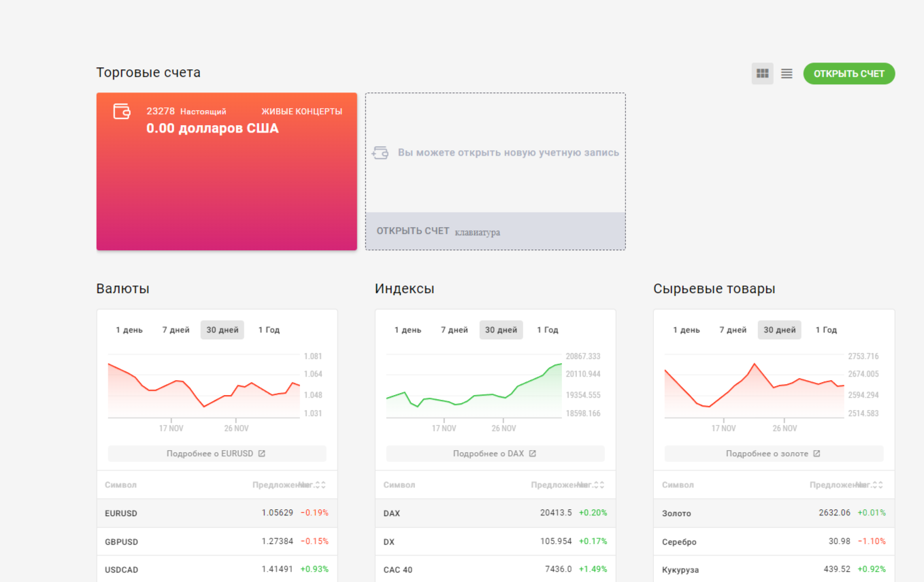This screenshot has height=582, width=924.
Task: Open Подробнее о DAX
Action: [495, 453]
